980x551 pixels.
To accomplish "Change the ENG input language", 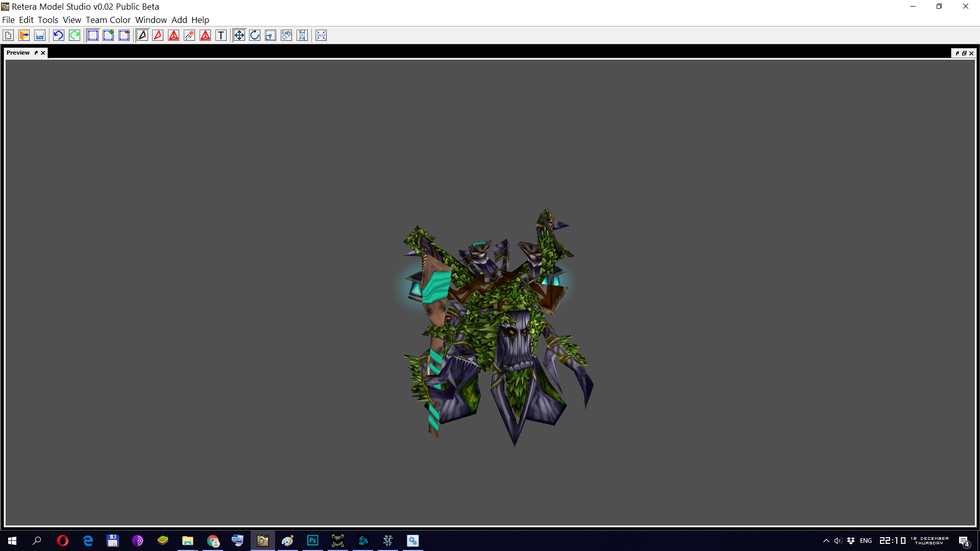I will click(x=866, y=541).
